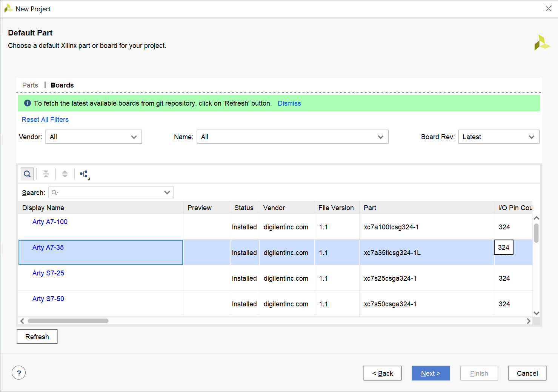Viewport: 558px width, 392px height.
Task: Focus the board Search input field
Action: coord(111,192)
